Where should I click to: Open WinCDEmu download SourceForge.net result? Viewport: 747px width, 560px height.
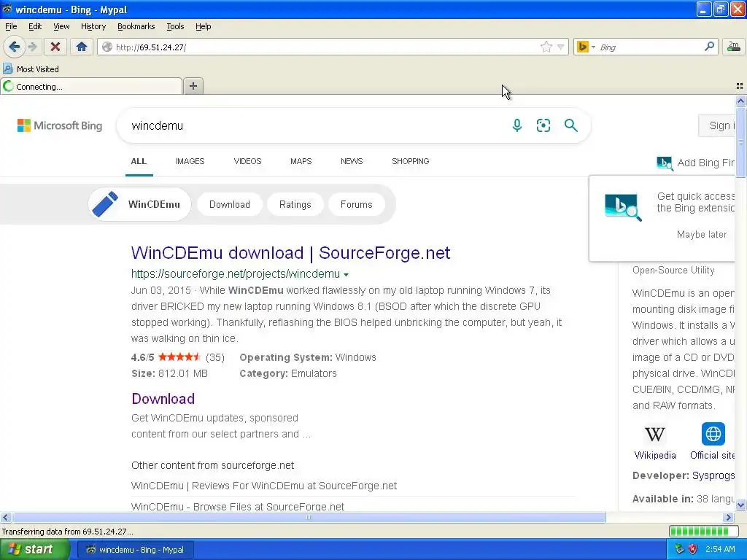(290, 253)
